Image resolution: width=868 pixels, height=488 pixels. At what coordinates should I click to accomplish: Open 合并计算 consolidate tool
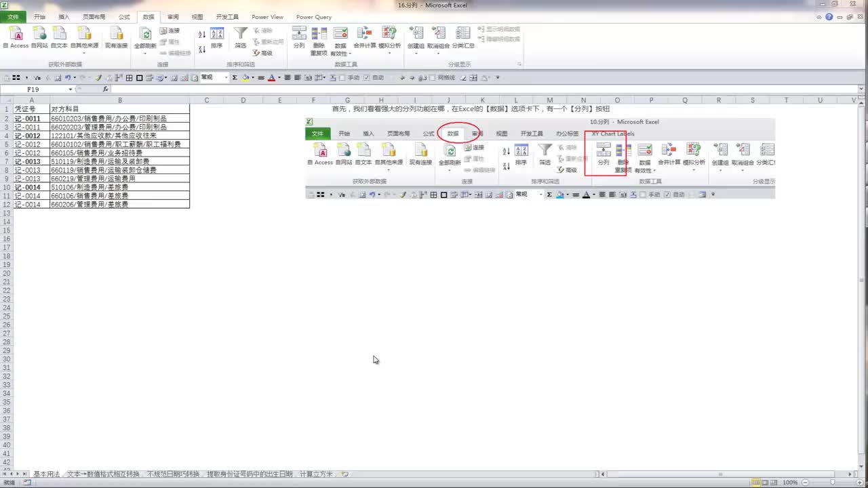tap(365, 38)
